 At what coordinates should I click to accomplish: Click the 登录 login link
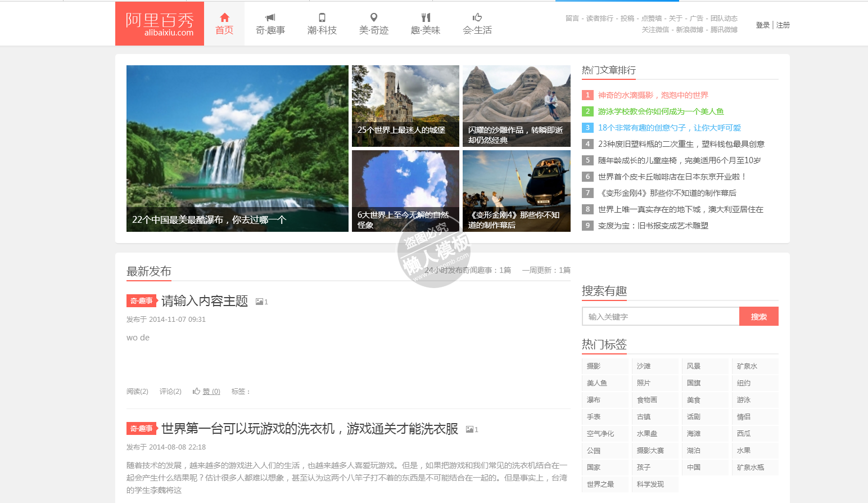763,25
